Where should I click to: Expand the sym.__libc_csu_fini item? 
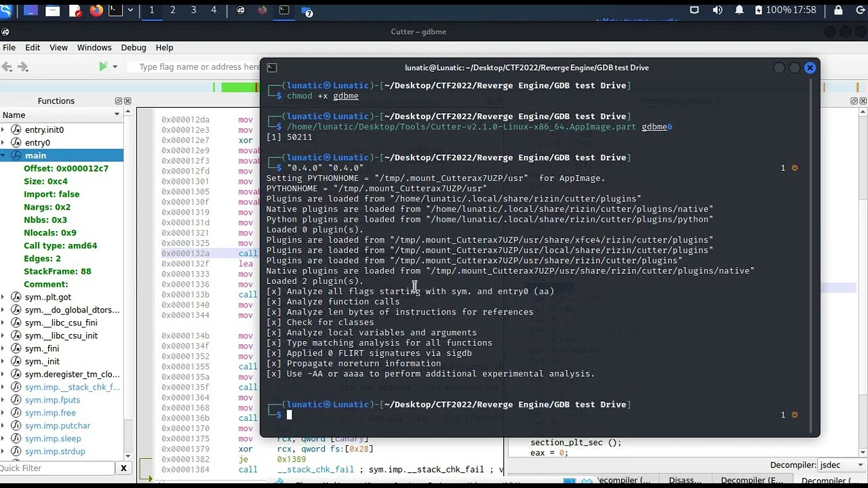coord(4,323)
